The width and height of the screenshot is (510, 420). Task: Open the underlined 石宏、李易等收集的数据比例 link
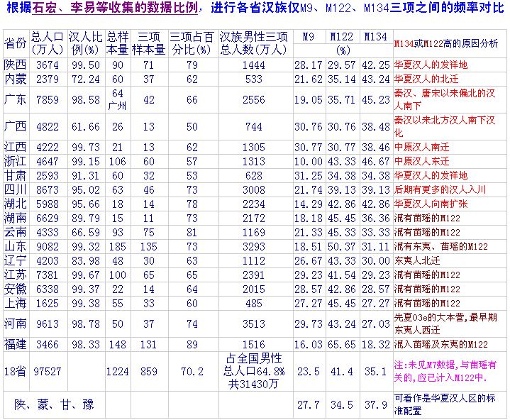(x=115, y=8)
